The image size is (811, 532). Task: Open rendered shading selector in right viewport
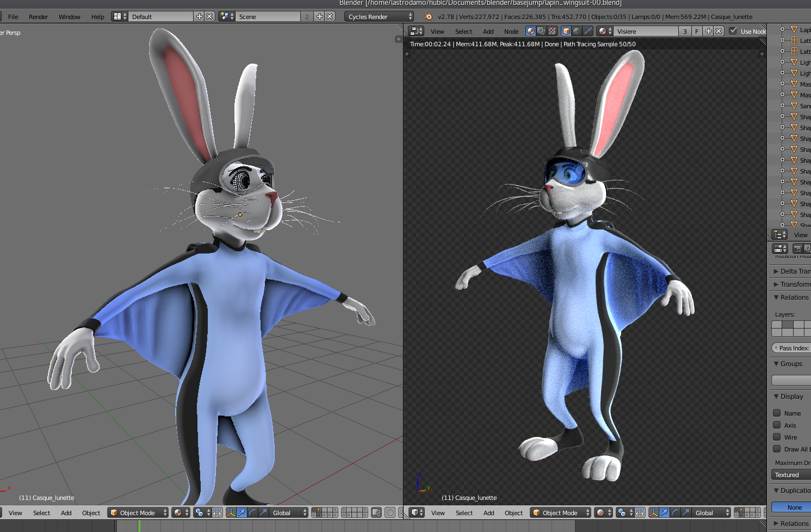pyautogui.click(x=603, y=512)
